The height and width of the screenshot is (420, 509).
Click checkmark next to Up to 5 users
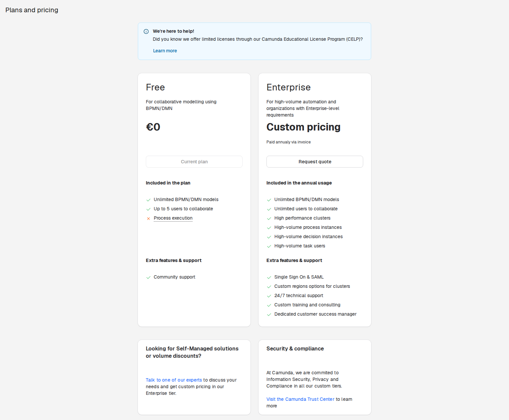click(x=148, y=209)
